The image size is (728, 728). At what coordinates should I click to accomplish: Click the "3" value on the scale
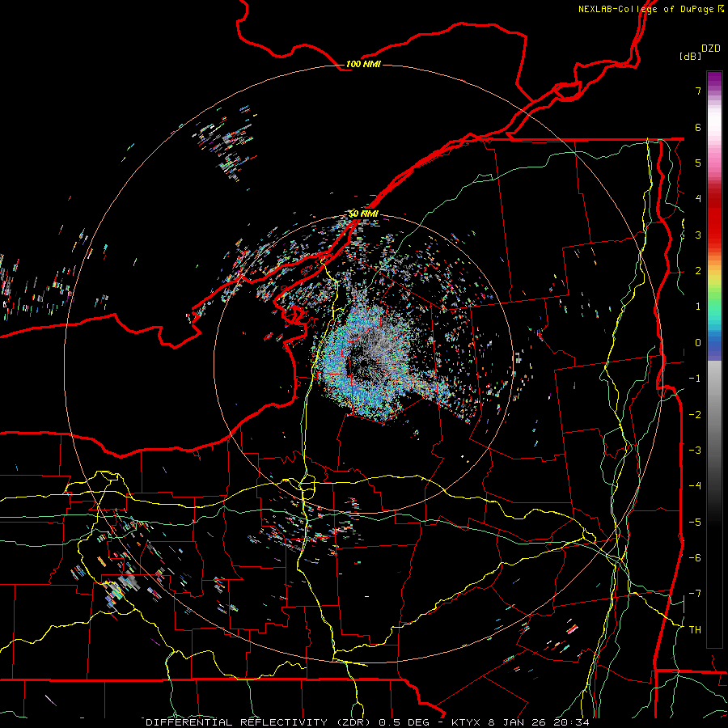698,235
